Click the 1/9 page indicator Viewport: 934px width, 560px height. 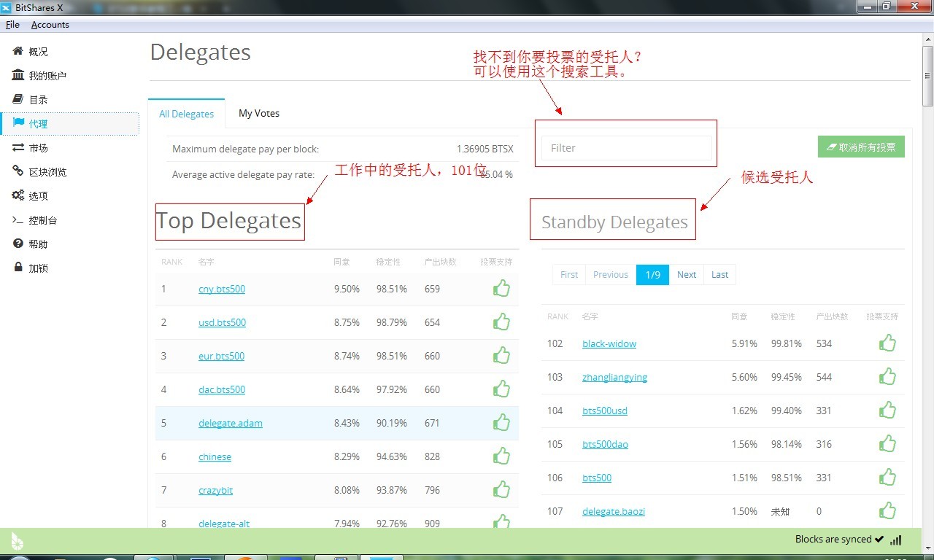652,274
